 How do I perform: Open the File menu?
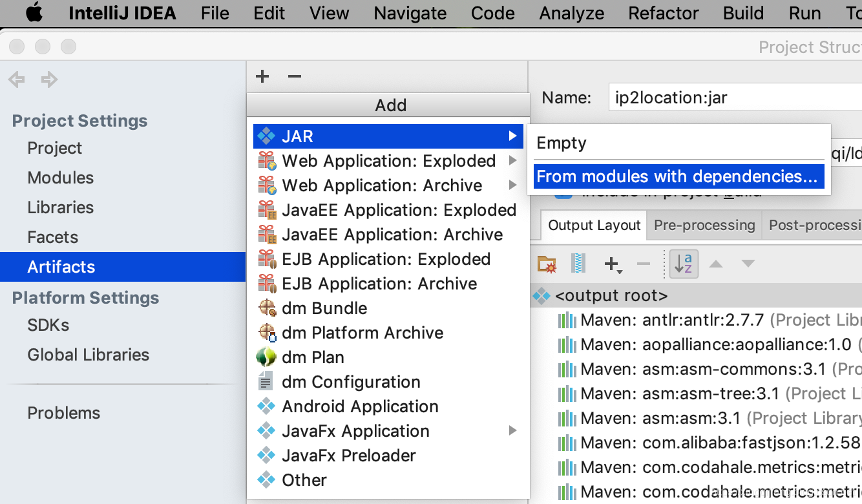[215, 13]
